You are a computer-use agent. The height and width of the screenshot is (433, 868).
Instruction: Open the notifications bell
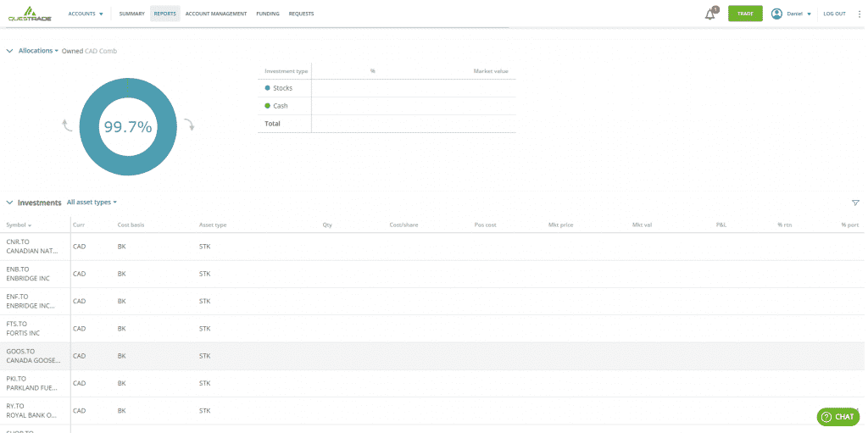tap(710, 14)
